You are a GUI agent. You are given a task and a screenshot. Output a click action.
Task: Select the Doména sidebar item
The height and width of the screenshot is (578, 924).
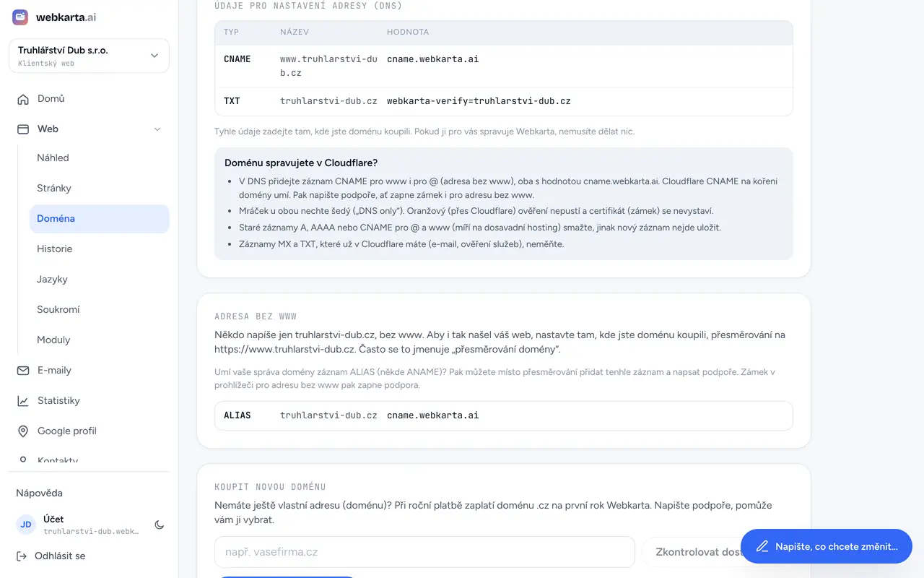[99, 218]
